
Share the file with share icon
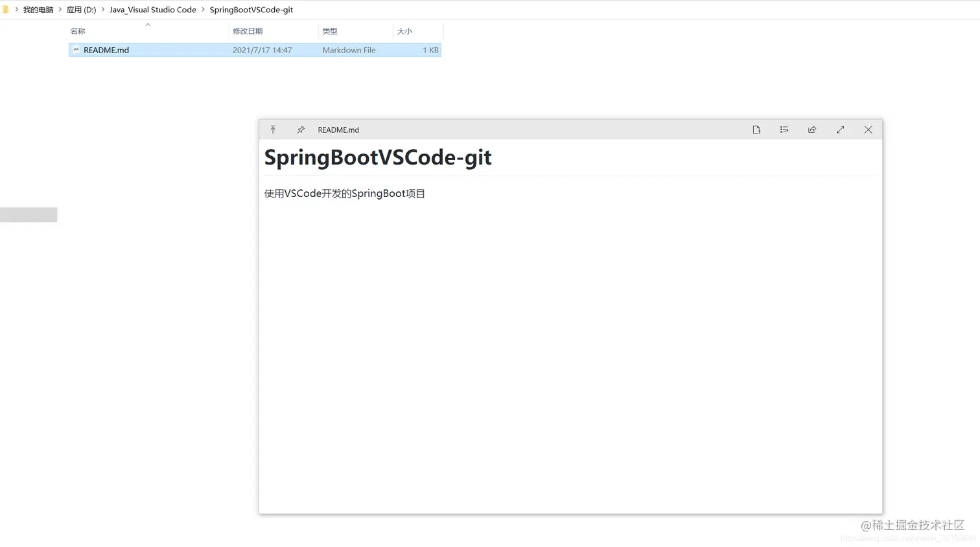[812, 130]
